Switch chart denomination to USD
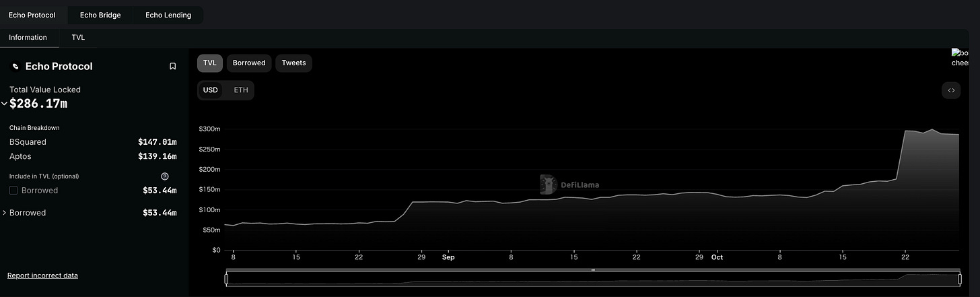Screen dimensions: 980x297 pyautogui.click(x=211, y=90)
